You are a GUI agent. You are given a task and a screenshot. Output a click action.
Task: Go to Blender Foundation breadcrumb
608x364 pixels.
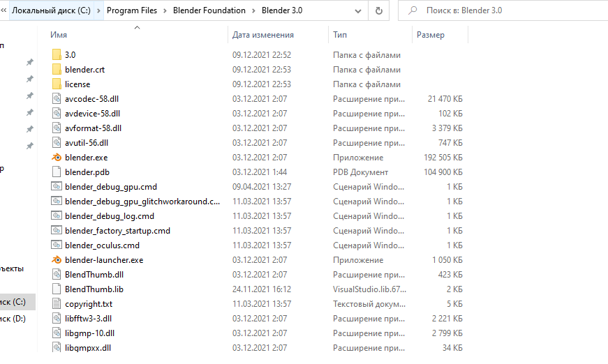pyautogui.click(x=209, y=10)
